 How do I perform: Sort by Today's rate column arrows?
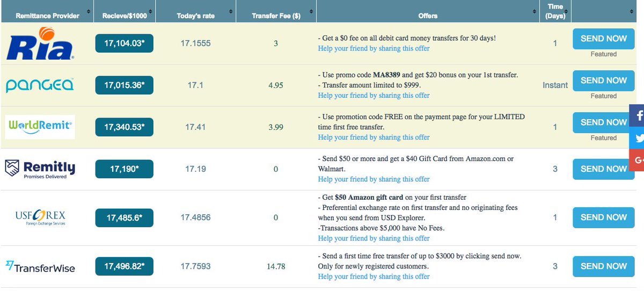click(x=230, y=11)
